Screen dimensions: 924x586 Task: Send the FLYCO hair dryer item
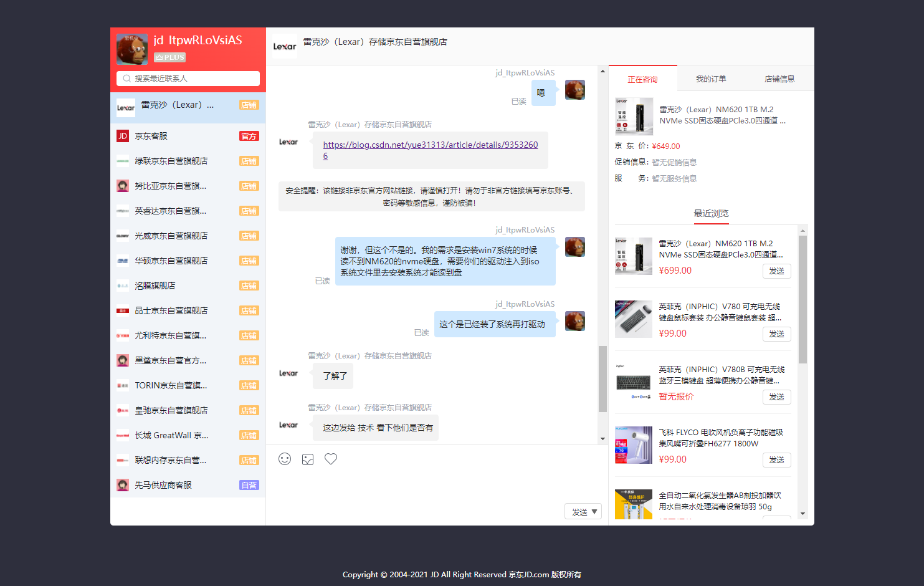777,460
